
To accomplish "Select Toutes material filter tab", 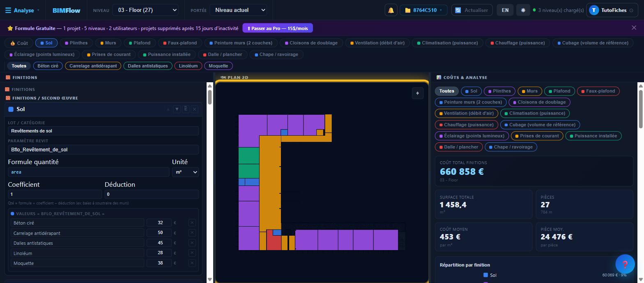I will [19, 66].
